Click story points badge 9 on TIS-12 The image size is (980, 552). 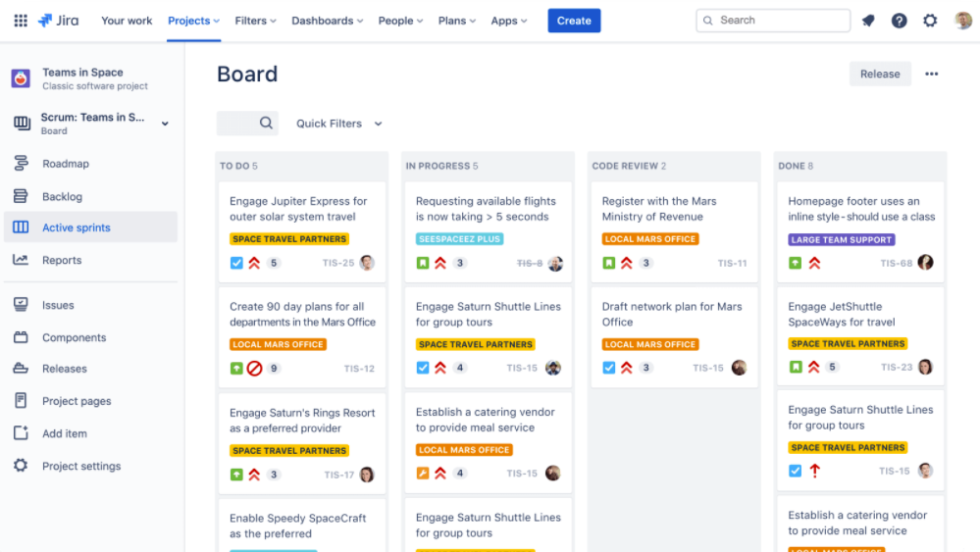273,369
